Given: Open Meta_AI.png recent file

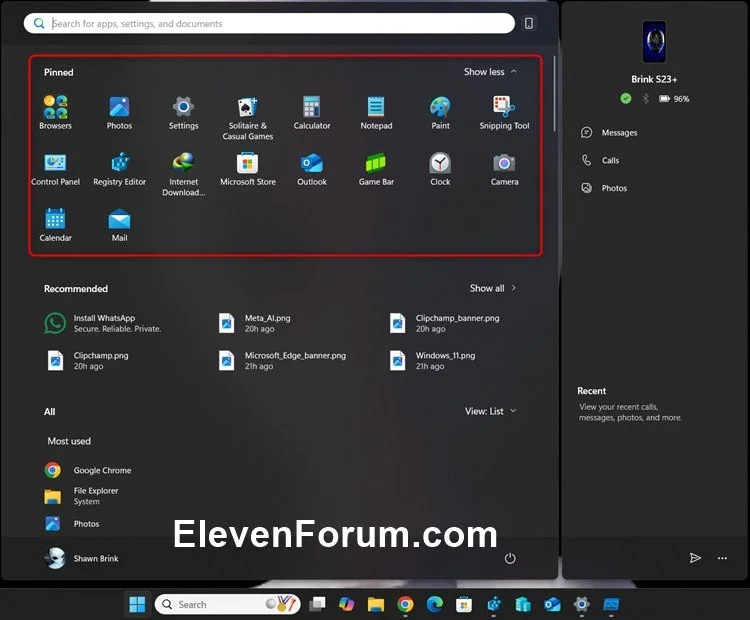Looking at the screenshot, I should pyautogui.click(x=254, y=323).
